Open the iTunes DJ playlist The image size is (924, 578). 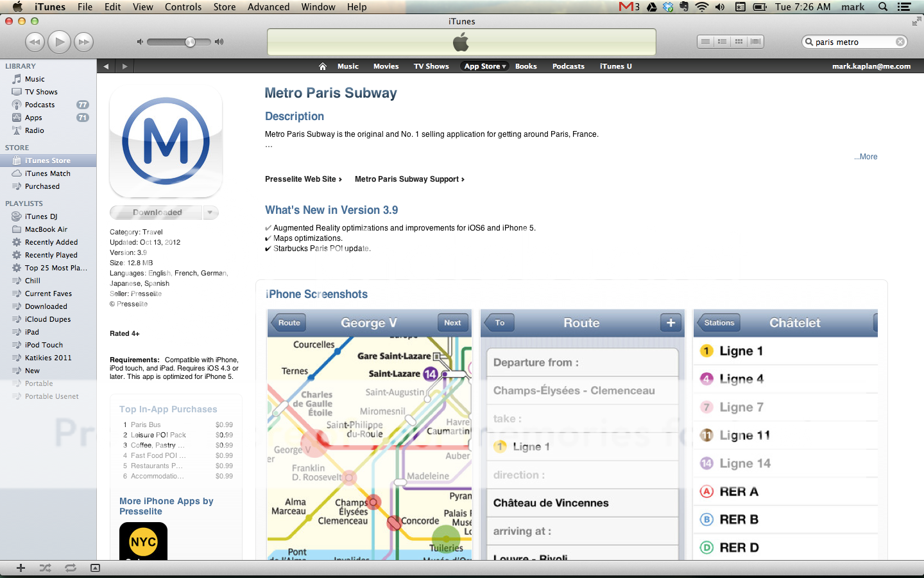pyautogui.click(x=48, y=216)
